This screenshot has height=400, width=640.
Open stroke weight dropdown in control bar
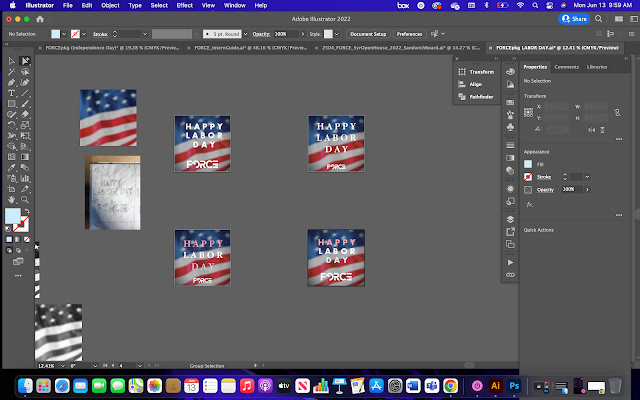click(144, 34)
